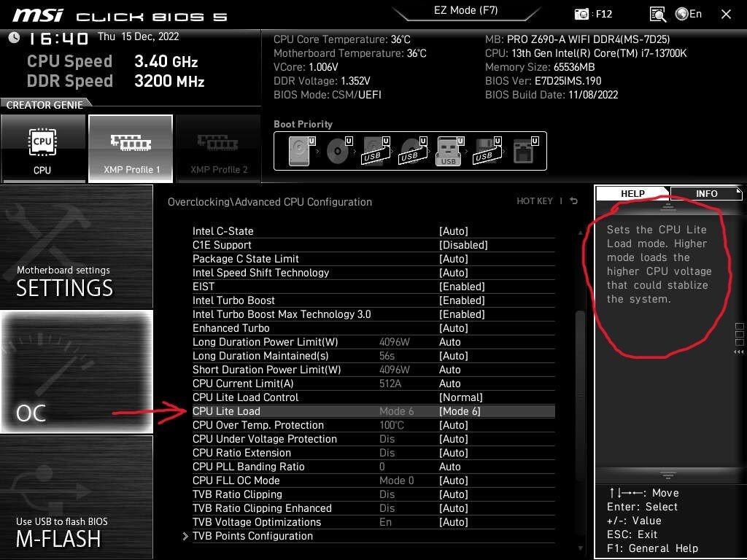Open CPU Lite Load [Mode 6] dropdown
Image resolution: width=747 pixels, height=560 pixels.
click(373, 411)
